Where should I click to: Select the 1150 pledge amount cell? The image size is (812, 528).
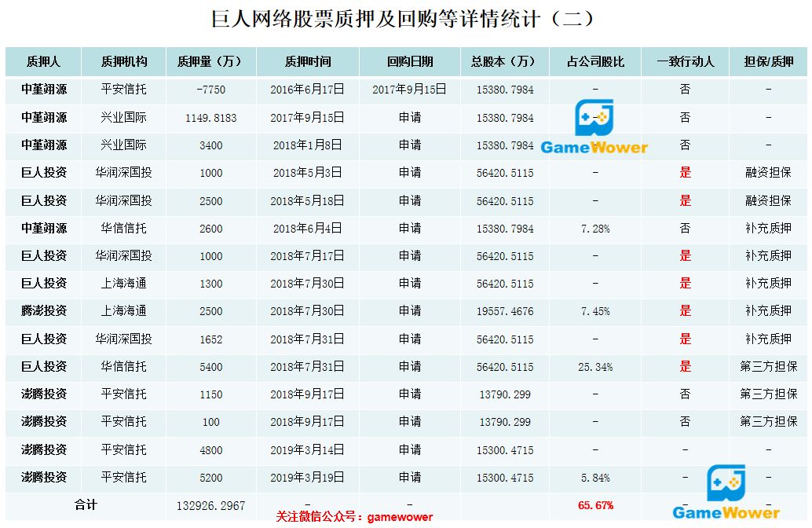coord(210,394)
